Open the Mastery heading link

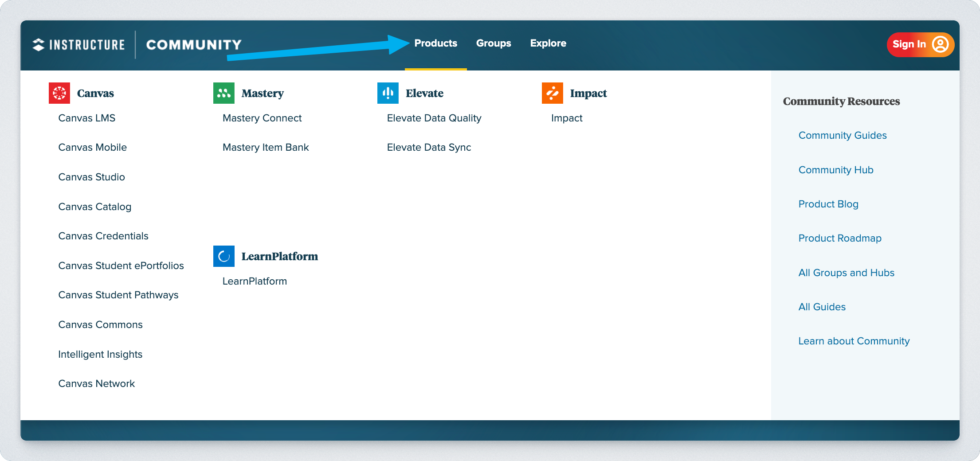263,93
